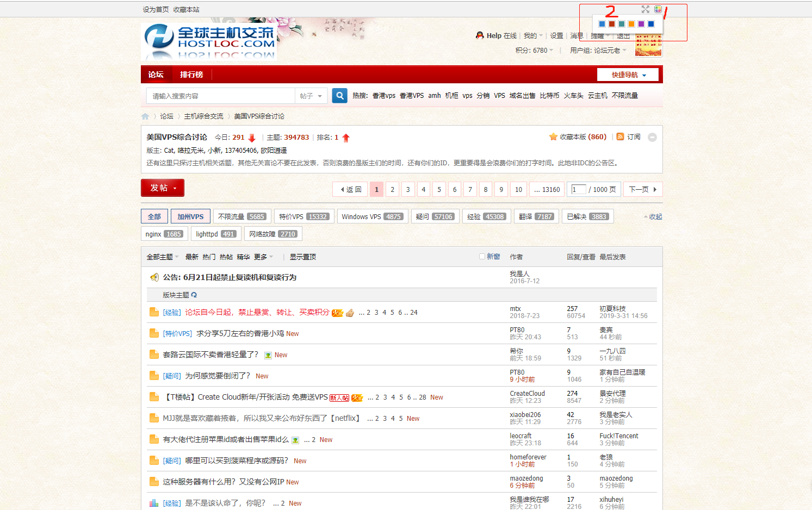The image size is (812, 510).
Task: Click the megaphone icon on the announcement row
Action: point(154,277)
